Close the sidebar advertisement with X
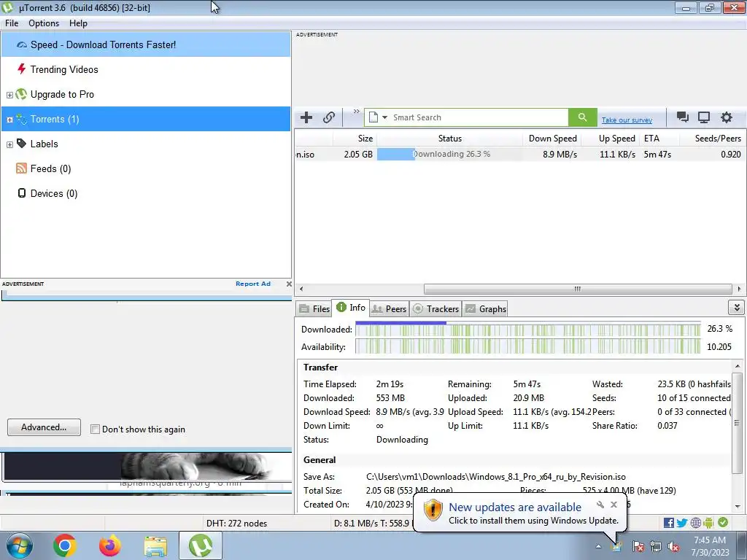Image resolution: width=747 pixels, height=560 pixels. pos(289,284)
